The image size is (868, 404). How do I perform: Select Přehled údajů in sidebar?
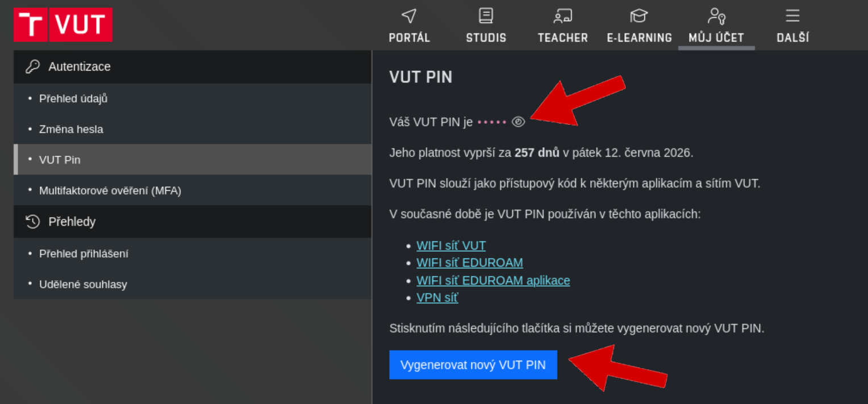point(193,99)
